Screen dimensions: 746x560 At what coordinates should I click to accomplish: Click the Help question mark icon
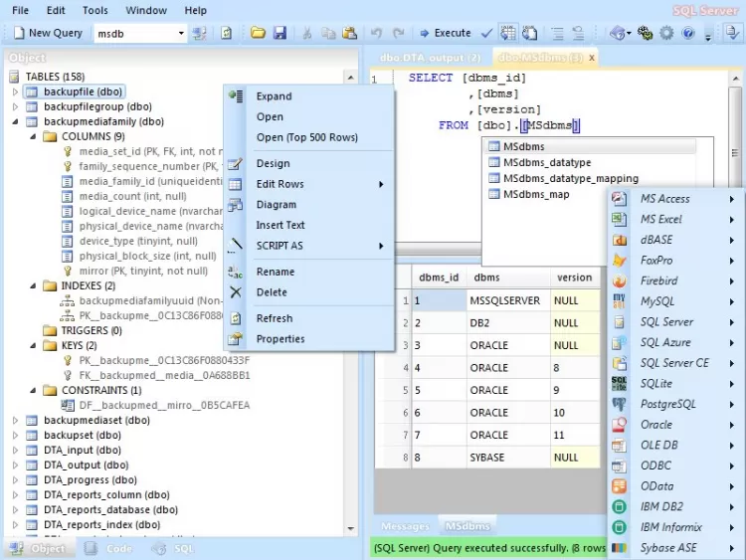pos(687,33)
